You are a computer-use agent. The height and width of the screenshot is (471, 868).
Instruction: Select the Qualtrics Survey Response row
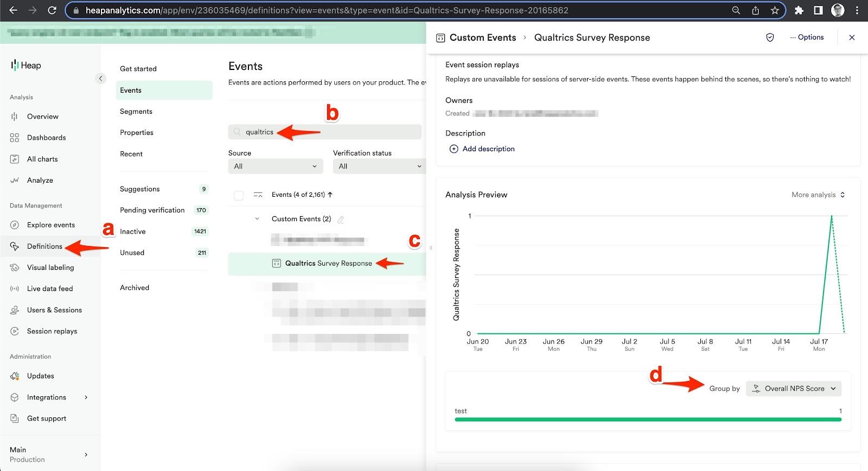click(x=327, y=264)
